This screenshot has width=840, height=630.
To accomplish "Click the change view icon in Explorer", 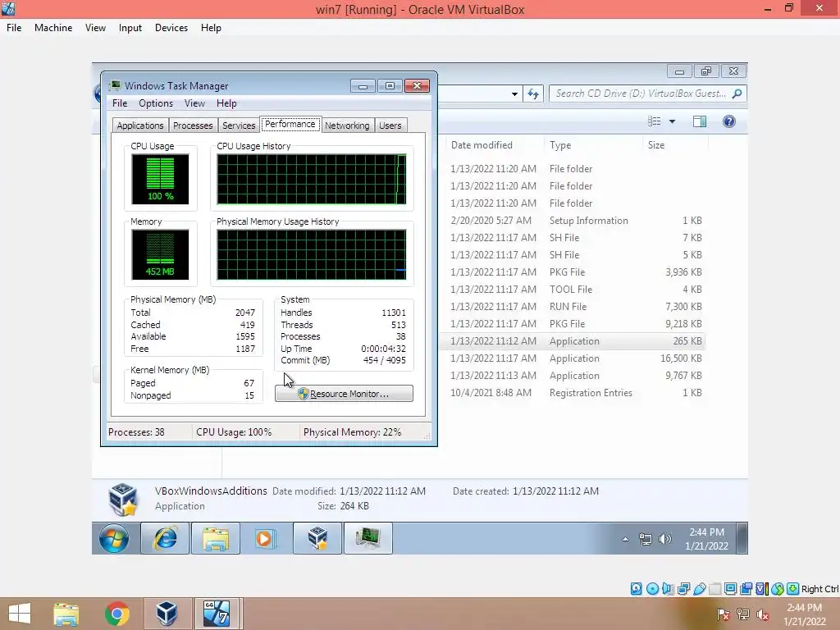I will [x=654, y=121].
